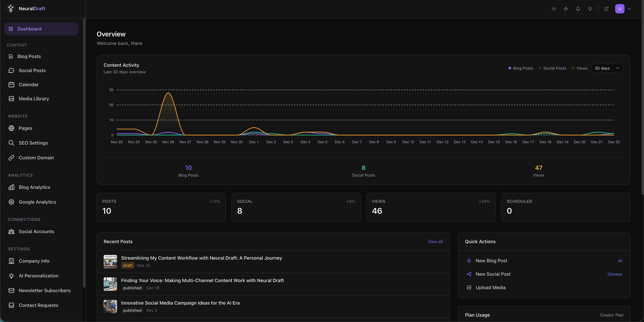Viewport: 644px width, 322px height.
Task: Click AI label beside New Blog Post
Action: 620,261
